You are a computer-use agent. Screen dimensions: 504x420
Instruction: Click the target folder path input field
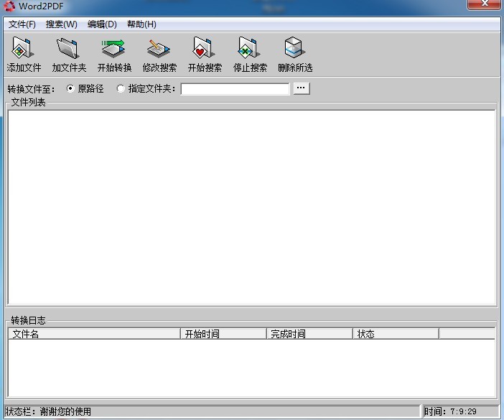point(235,89)
